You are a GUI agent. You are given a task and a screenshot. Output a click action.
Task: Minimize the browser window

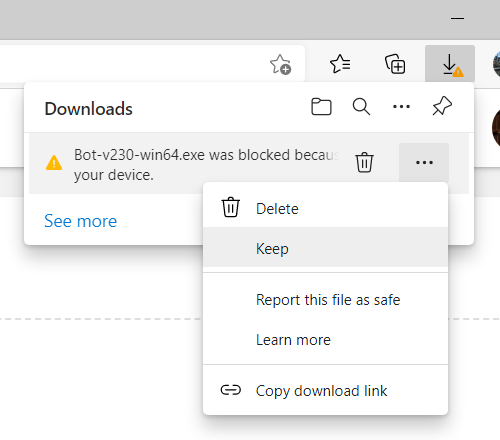pyautogui.click(x=457, y=18)
